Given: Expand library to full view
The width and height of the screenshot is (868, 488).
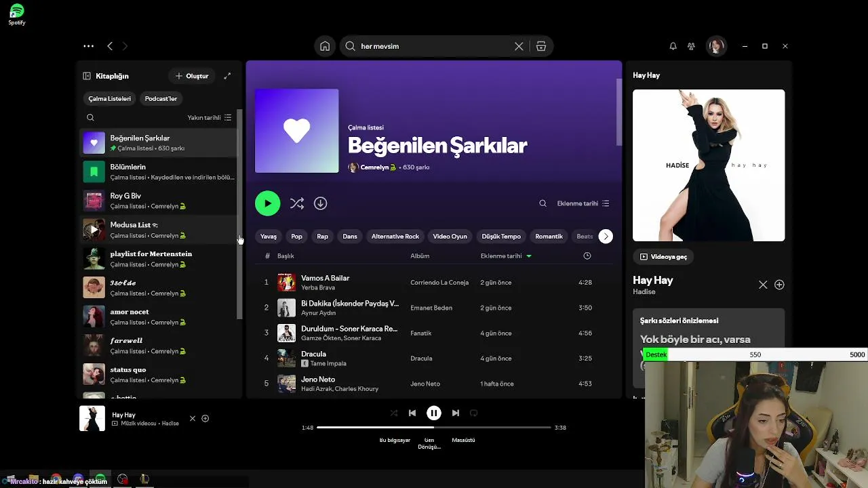Looking at the screenshot, I should [227, 76].
